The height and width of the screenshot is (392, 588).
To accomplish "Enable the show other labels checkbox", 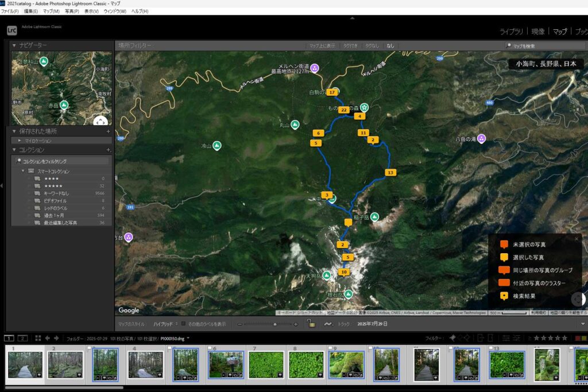I will click(184, 324).
